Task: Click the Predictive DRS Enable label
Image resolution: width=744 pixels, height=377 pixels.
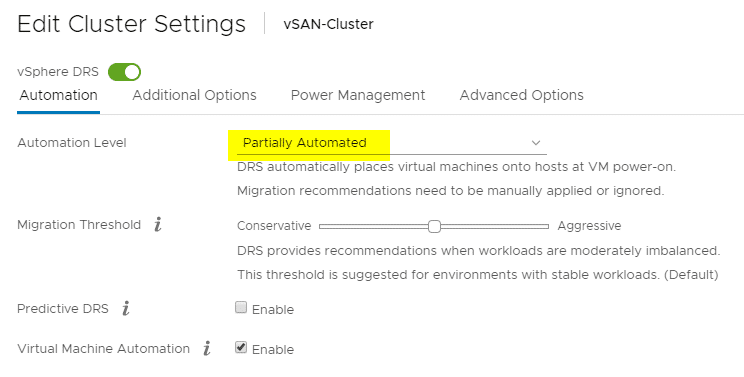Action: click(x=273, y=310)
